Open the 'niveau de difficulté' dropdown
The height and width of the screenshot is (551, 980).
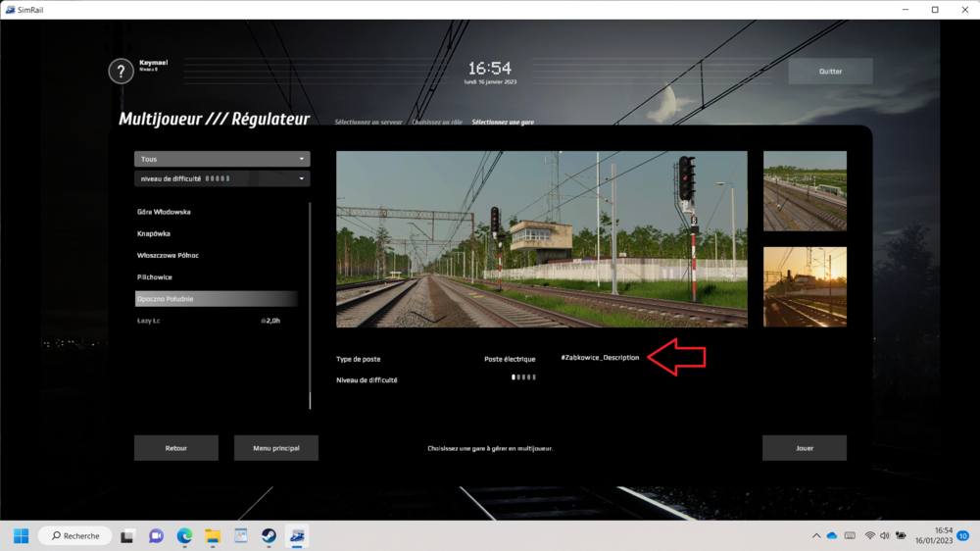pyautogui.click(x=221, y=178)
